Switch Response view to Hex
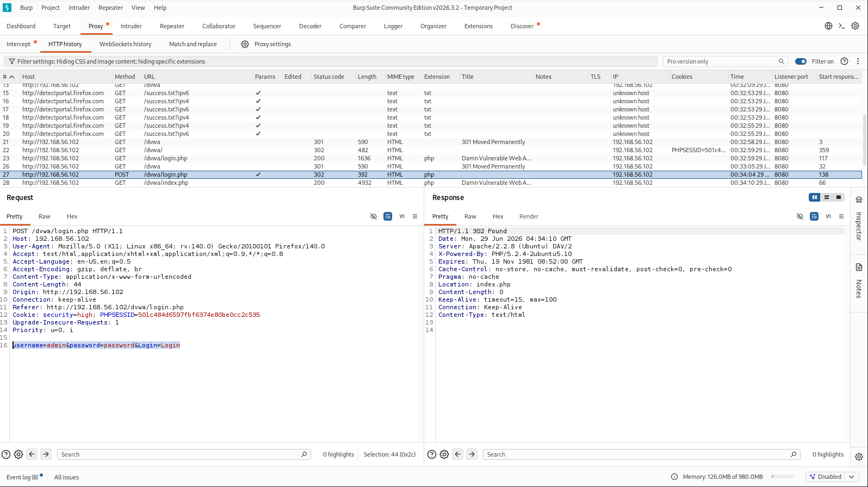868x487 pixels. (498, 216)
